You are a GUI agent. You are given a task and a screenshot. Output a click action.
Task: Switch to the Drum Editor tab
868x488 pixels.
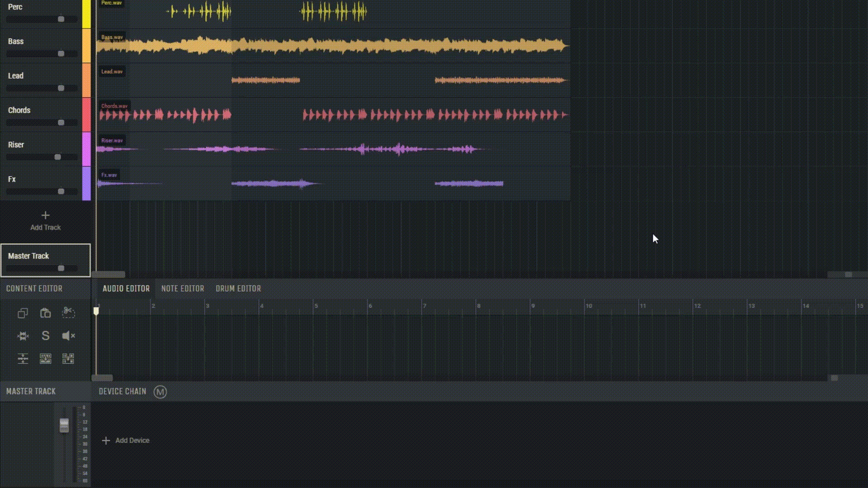pos(238,288)
